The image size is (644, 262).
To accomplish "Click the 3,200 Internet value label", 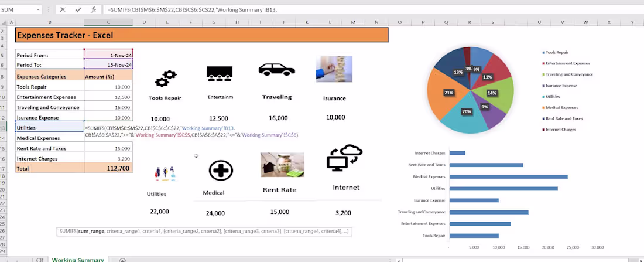I will click(x=343, y=213).
